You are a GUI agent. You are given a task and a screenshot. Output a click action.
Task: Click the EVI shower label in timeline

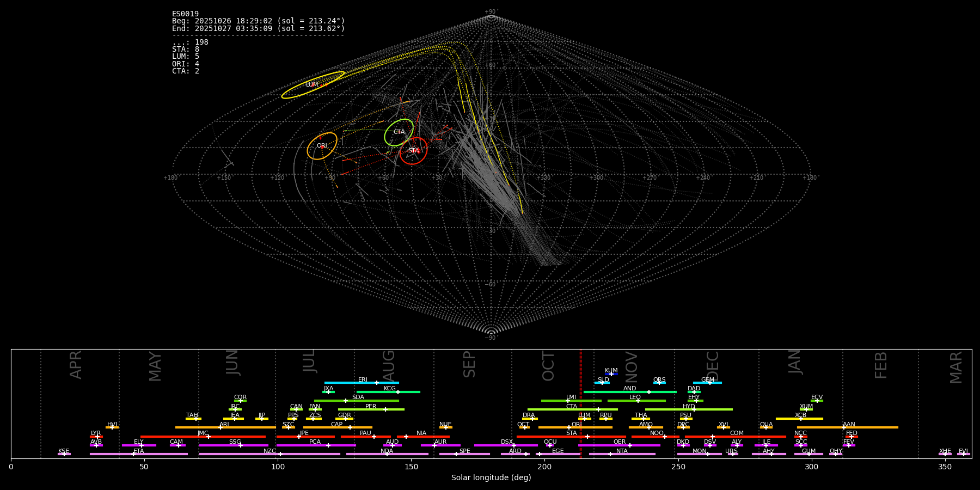pos(964,451)
